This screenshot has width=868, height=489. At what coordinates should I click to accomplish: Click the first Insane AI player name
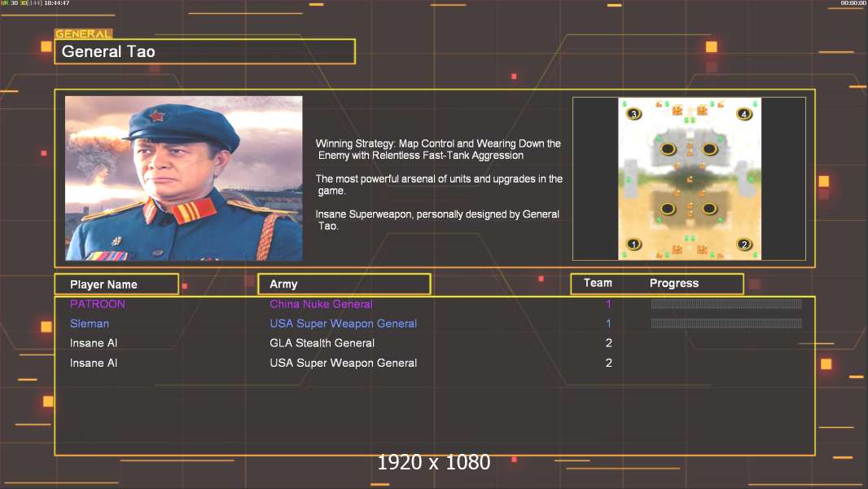click(94, 343)
